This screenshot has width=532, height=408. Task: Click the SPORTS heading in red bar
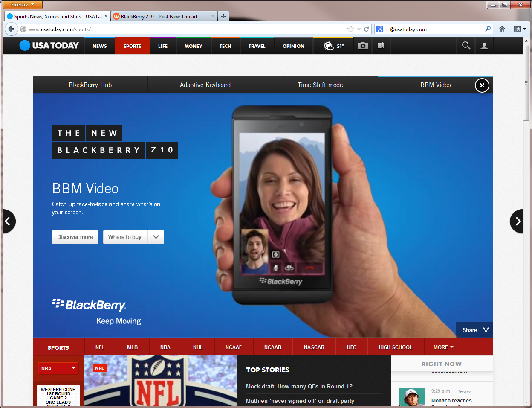58,347
